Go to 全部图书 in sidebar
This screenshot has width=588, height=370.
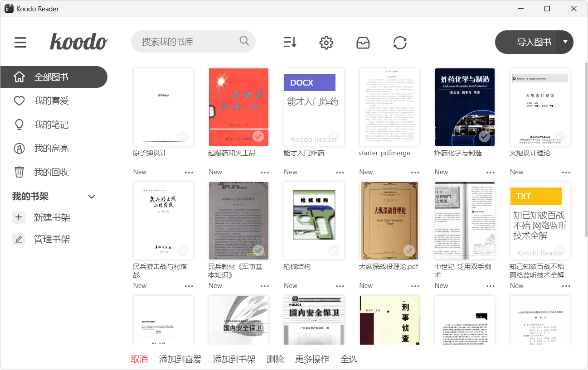coord(53,77)
